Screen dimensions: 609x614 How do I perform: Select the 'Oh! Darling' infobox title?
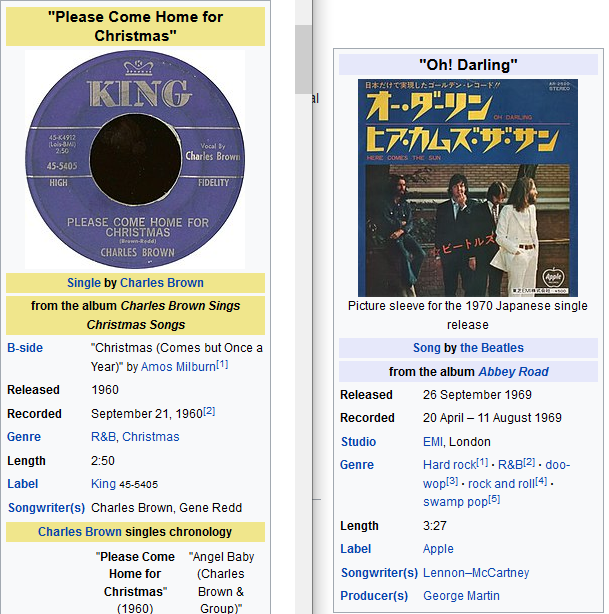tap(468, 65)
